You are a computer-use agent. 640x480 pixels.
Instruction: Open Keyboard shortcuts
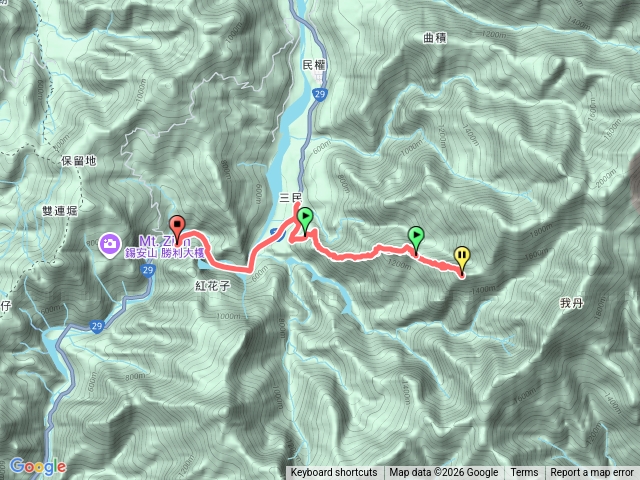[334, 473]
